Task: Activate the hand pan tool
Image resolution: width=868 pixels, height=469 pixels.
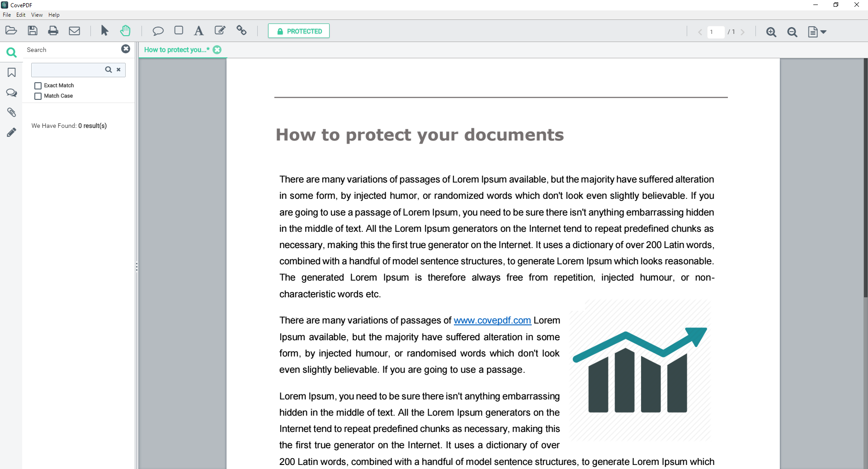Action: tap(125, 31)
